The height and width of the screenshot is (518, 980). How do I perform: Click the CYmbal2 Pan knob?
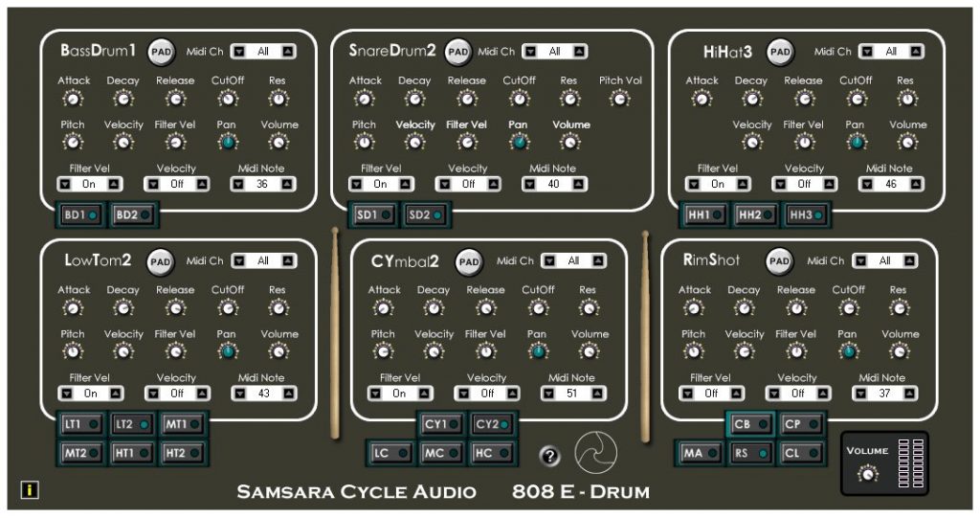538,351
